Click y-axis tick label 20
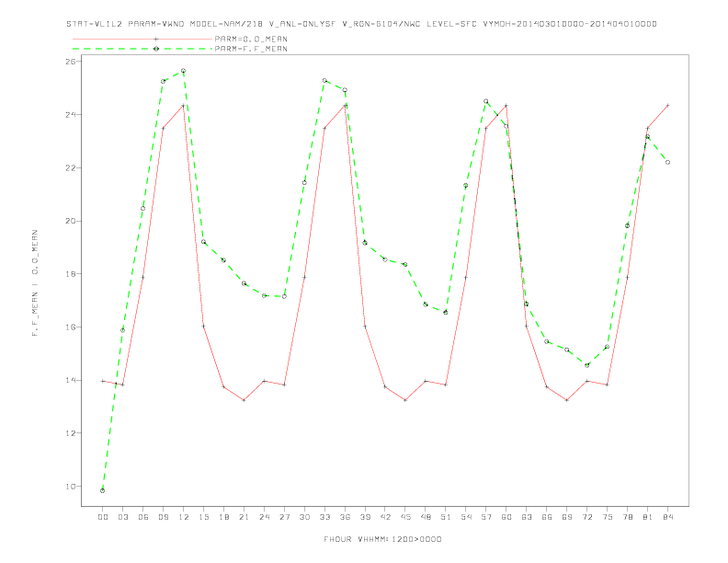 [73, 221]
